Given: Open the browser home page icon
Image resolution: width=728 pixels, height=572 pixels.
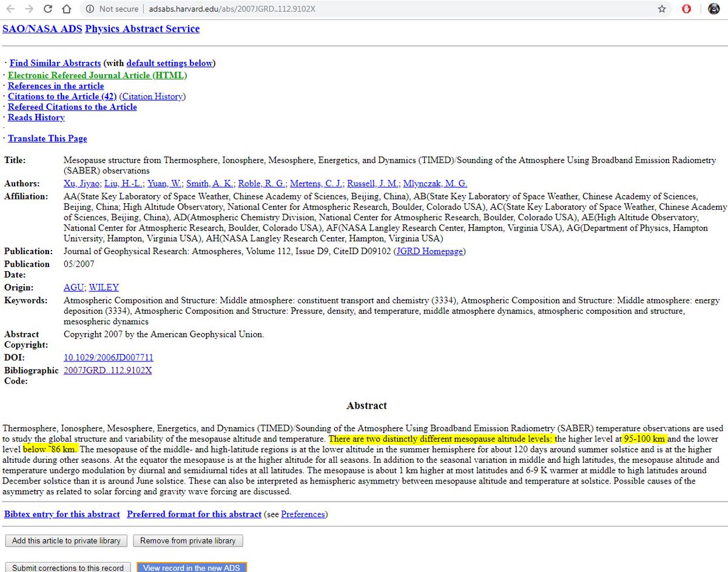Looking at the screenshot, I should point(66,8).
